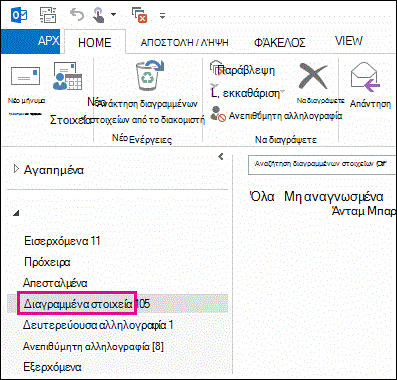This screenshot has height=380, width=397.
Task: Open the Πρόχειρα folder
Action: point(47,262)
